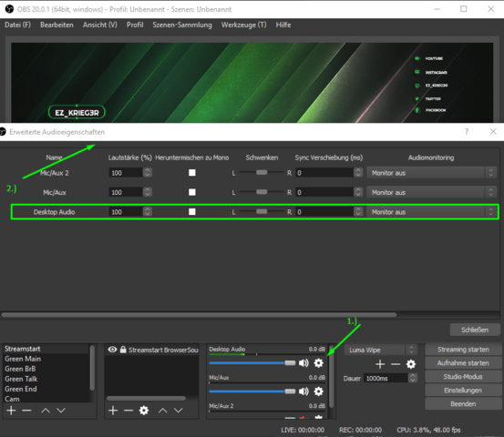Open Luma Wipe transition dropdown

pos(381,350)
